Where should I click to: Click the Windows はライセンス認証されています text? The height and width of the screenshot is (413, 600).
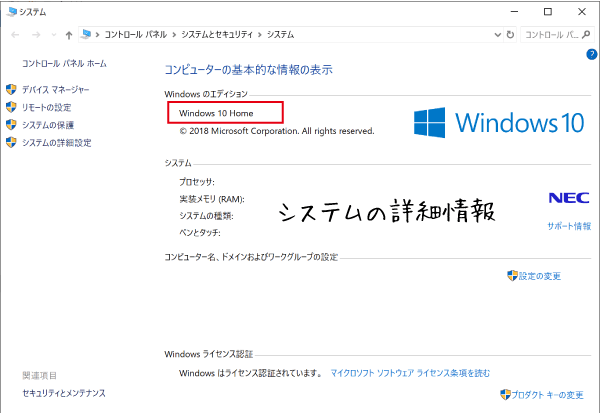click(x=251, y=373)
